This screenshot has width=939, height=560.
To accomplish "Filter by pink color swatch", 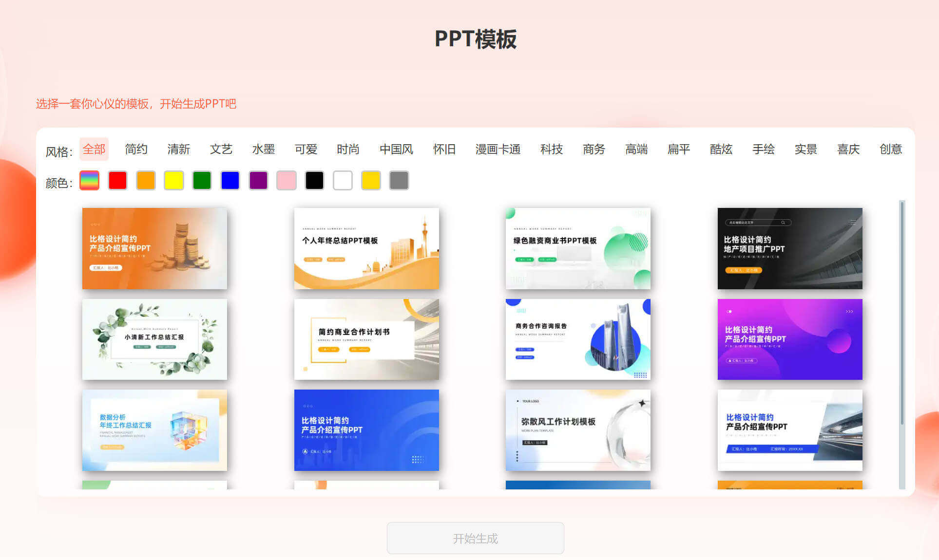I will pos(287,181).
